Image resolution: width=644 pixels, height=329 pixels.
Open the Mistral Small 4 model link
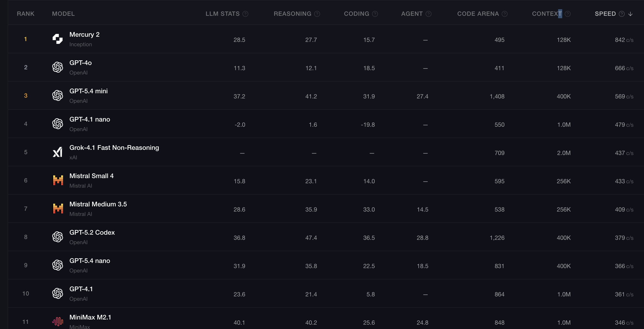click(92, 176)
